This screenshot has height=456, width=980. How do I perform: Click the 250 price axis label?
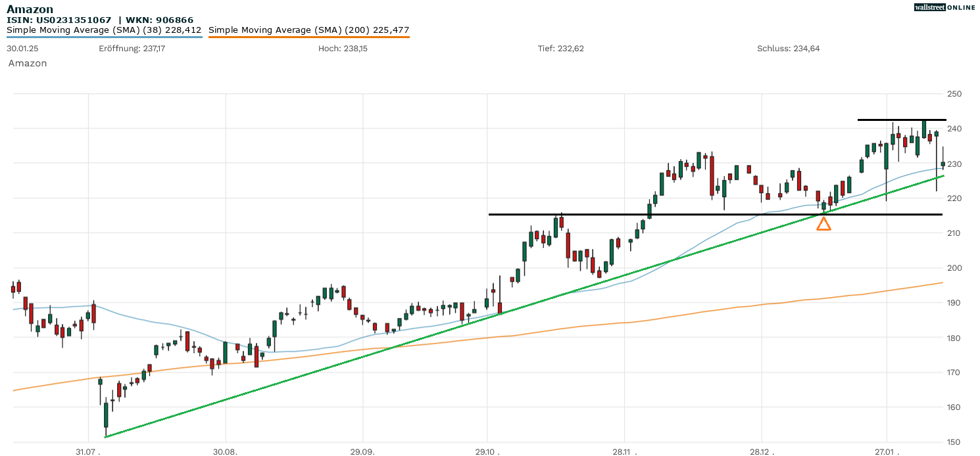click(x=954, y=94)
